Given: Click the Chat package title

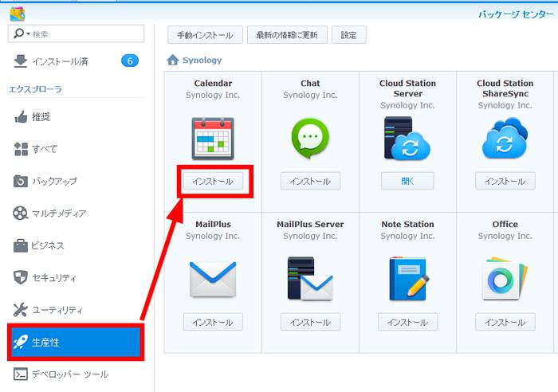Looking at the screenshot, I should click(310, 83).
